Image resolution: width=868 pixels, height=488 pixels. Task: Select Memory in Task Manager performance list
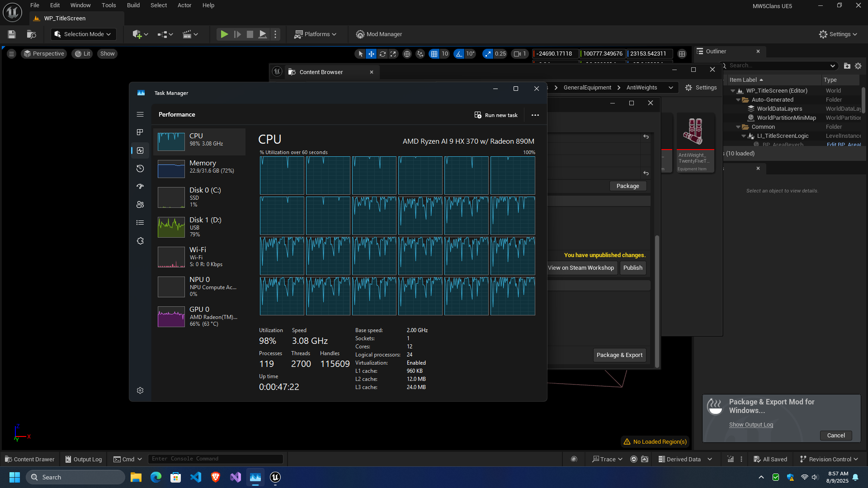(199, 169)
